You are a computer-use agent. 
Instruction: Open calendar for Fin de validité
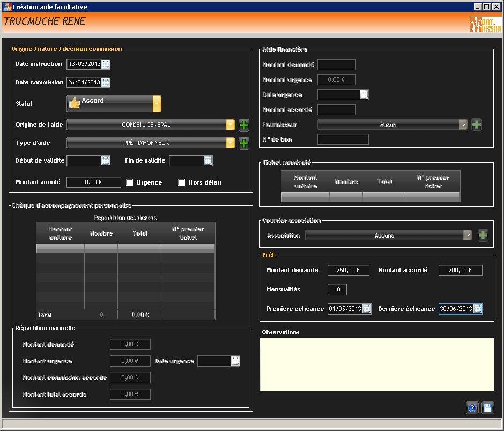coord(208,160)
